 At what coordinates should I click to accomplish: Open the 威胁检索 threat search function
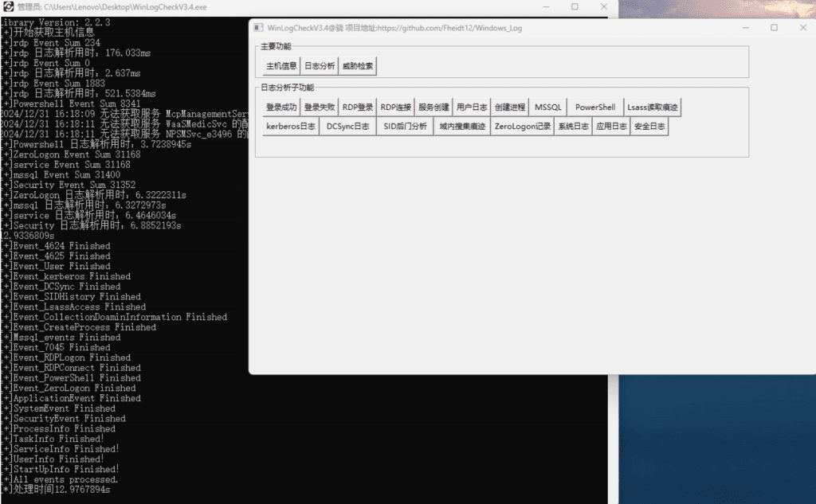pyautogui.click(x=357, y=66)
